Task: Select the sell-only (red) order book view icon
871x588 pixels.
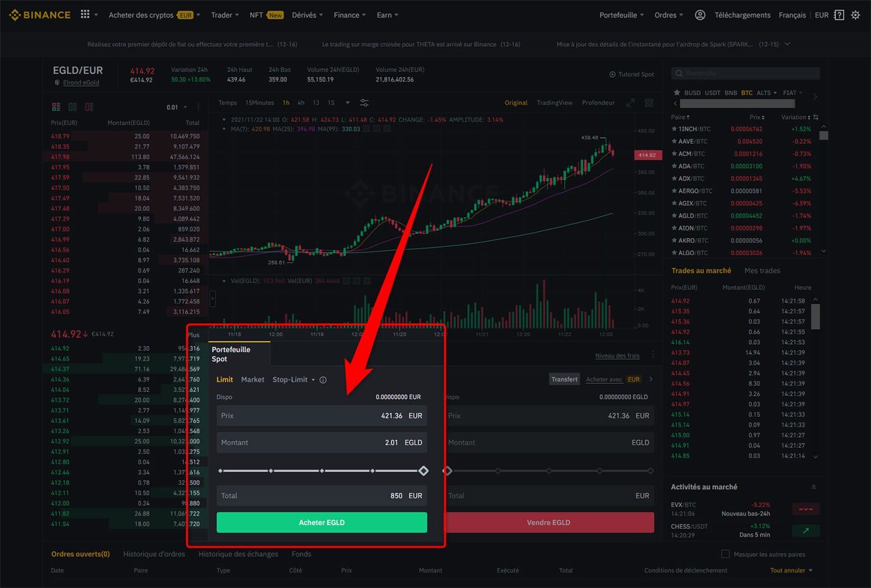Action: click(89, 107)
